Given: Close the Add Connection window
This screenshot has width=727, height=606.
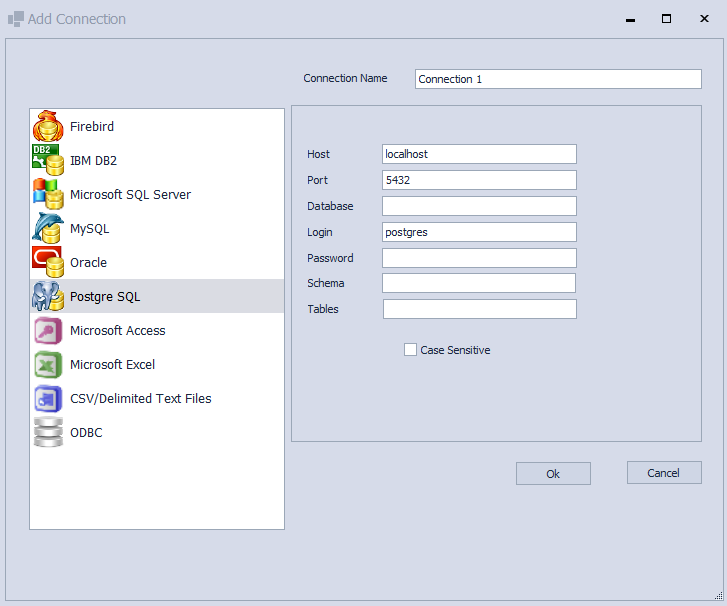Looking at the screenshot, I should click(704, 19).
